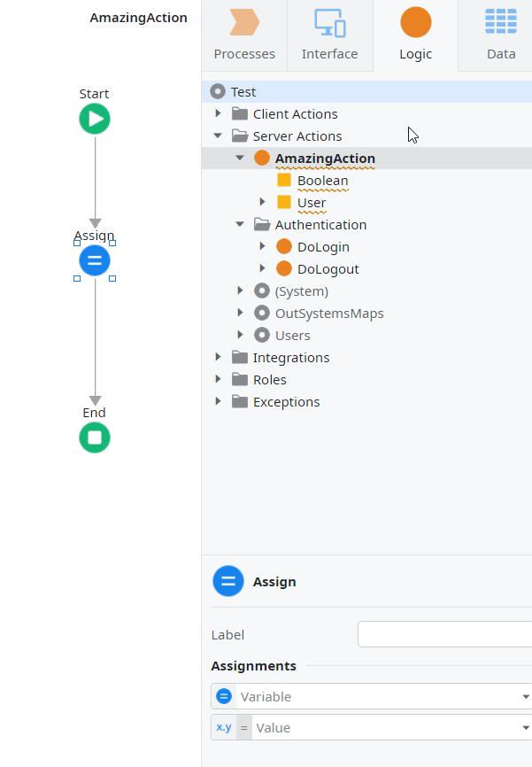Screen dimensions: 532x767
Task: Click the Label input field
Action: click(x=443, y=634)
